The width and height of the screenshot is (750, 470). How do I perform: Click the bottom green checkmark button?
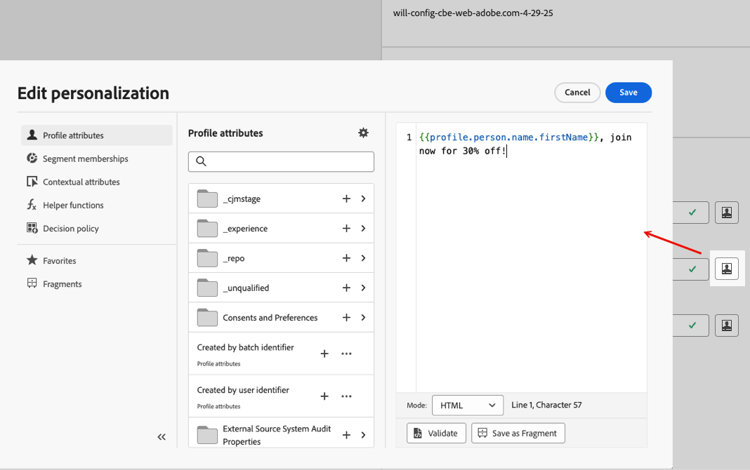691,325
